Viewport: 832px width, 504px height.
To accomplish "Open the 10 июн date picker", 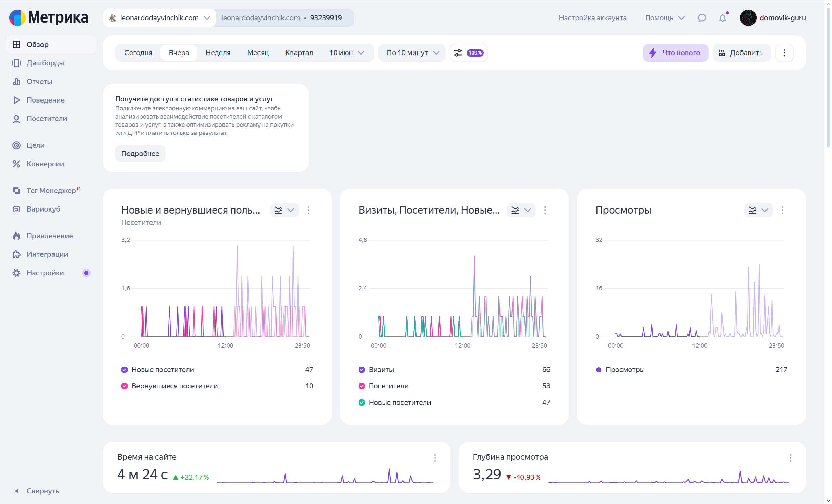I will 346,53.
